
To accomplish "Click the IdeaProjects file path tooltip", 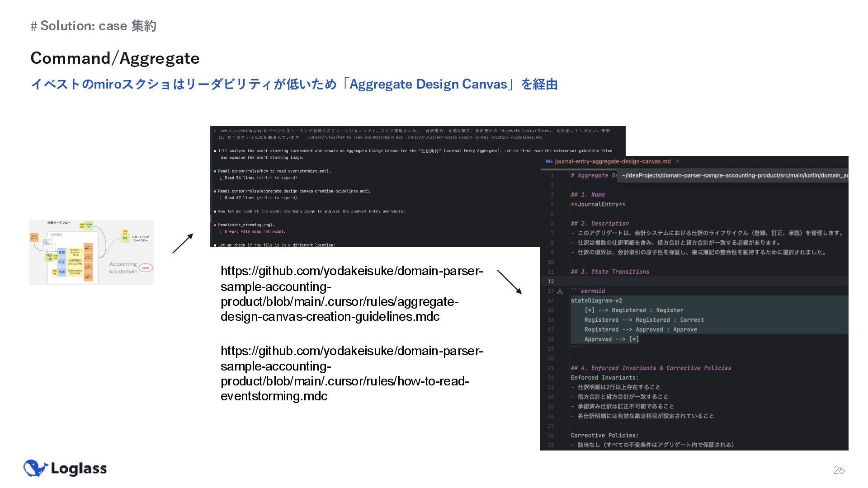I will (732, 175).
